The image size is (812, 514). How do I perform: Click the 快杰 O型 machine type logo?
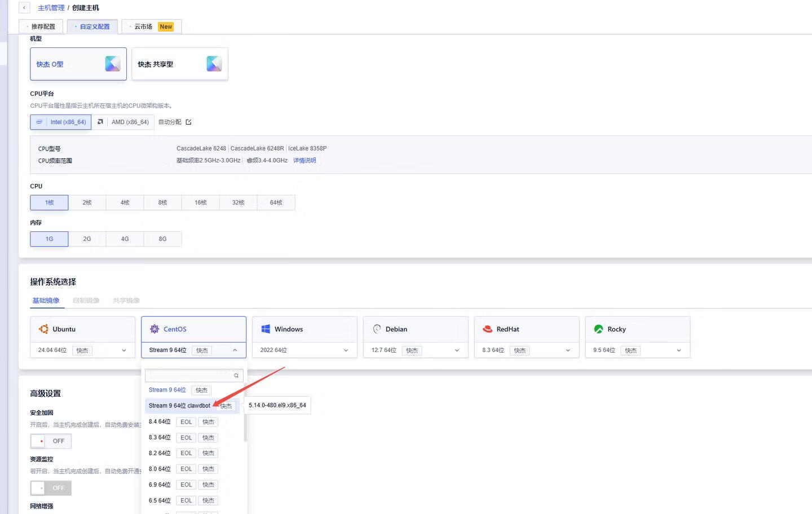pos(113,64)
